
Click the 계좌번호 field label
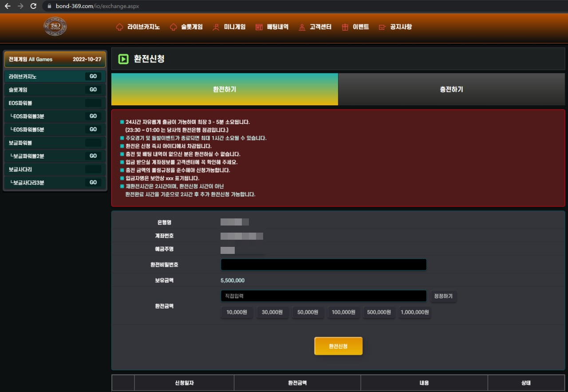point(165,236)
